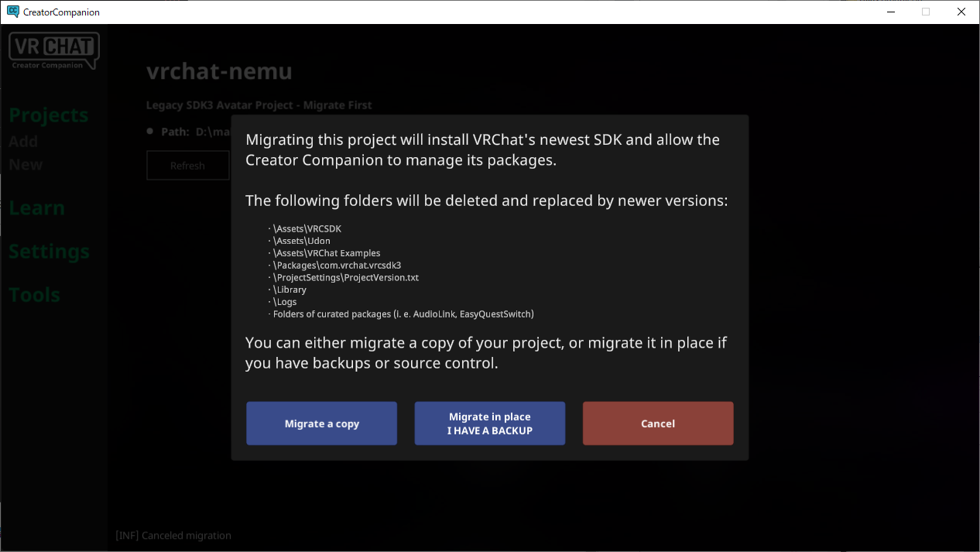Screen dimensions: 980x552
Task: Click the CreatorCompanion title bar app icon
Action: [x=13, y=12]
